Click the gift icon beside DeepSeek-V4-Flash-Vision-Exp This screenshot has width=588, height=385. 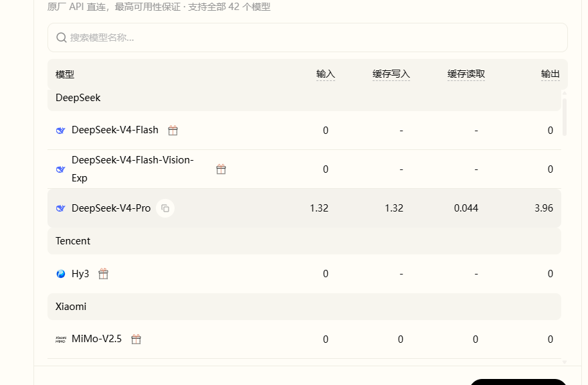[221, 169]
